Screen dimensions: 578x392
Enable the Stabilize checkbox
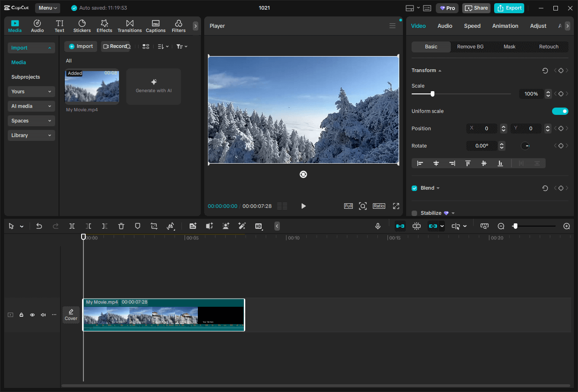click(x=414, y=213)
